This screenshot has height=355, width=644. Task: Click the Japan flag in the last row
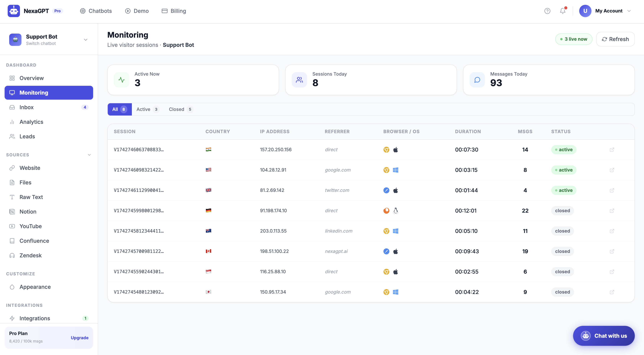point(209,292)
